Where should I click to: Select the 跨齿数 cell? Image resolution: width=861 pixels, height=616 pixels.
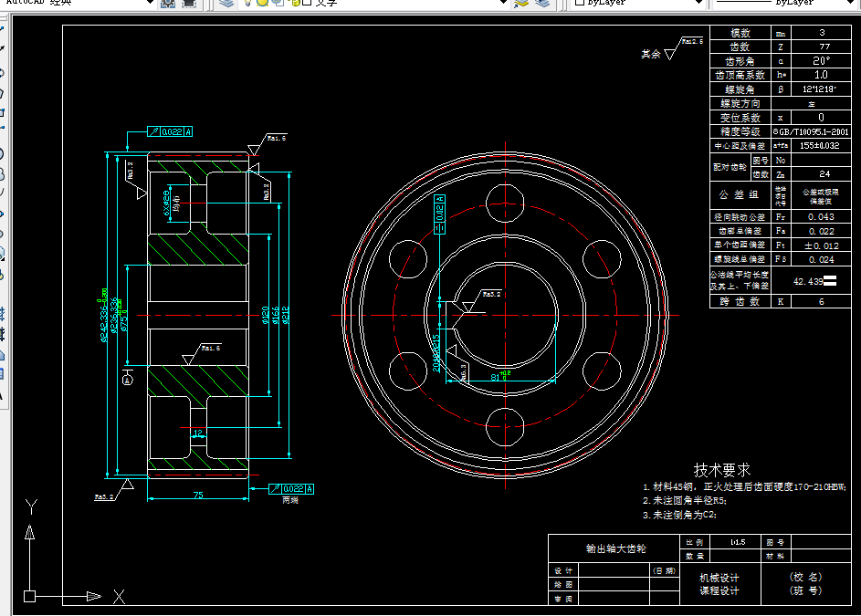740,301
